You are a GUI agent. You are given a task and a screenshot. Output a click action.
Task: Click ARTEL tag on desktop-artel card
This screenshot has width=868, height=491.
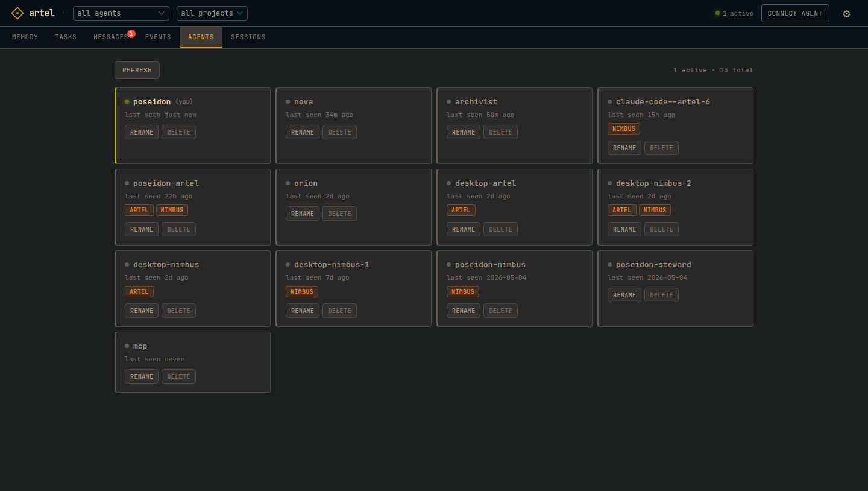click(461, 210)
